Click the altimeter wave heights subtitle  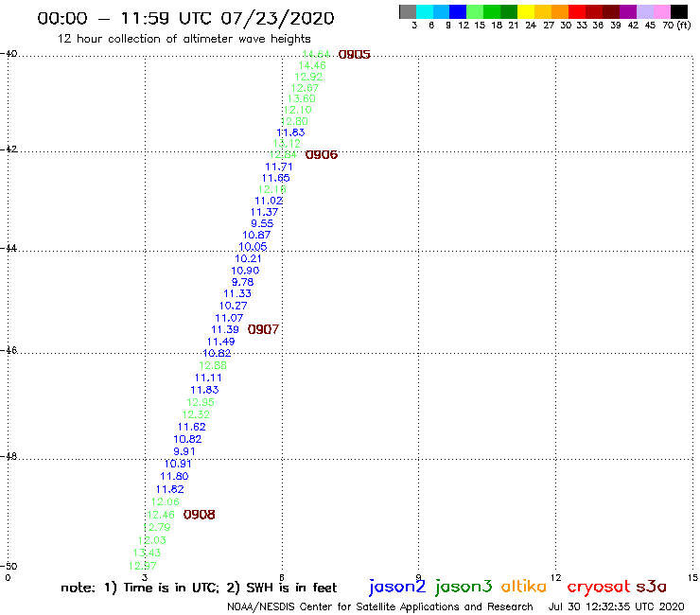click(184, 39)
